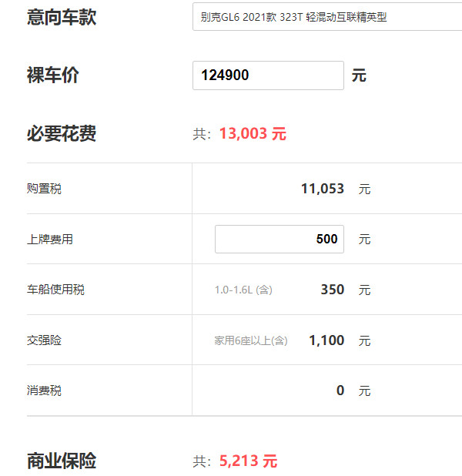This screenshot has width=462, height=476.
Task: Select the 商业保险 total 5,213 元
Action: 248,461
